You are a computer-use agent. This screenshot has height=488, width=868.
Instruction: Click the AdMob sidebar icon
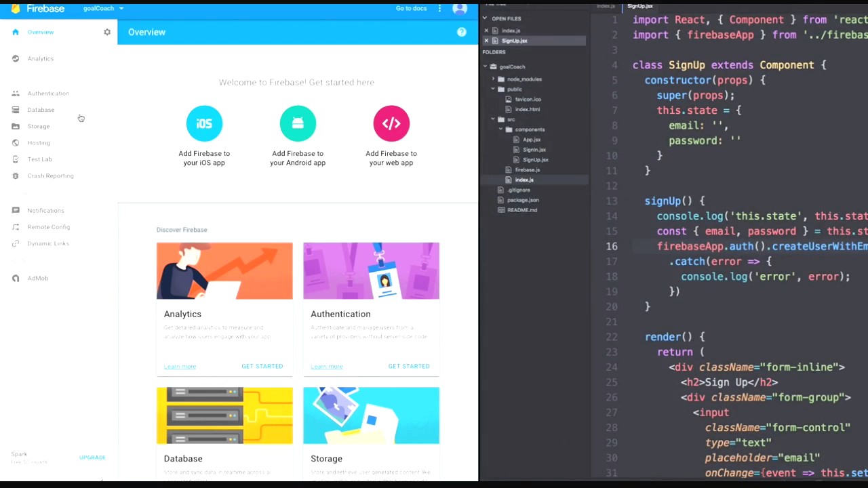(16, 278)
